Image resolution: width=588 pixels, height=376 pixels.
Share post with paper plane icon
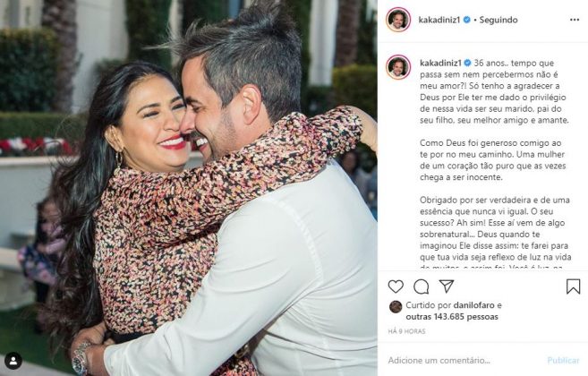(x=447, y=286)
